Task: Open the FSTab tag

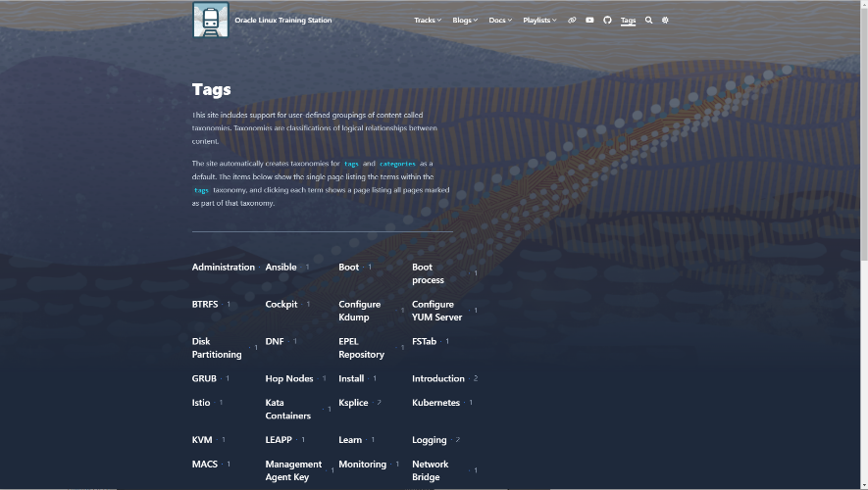Action: point(424,341)
